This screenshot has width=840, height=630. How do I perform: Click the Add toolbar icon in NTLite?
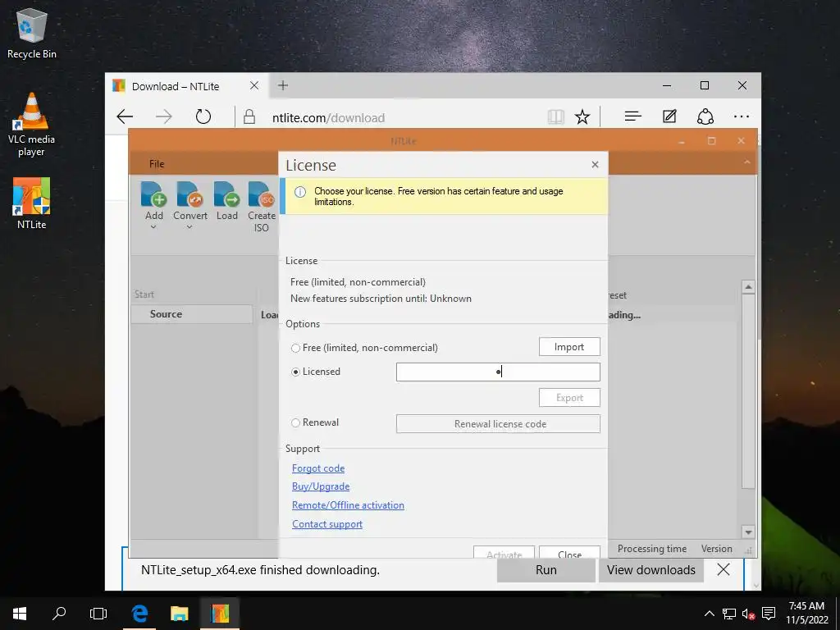153,195
